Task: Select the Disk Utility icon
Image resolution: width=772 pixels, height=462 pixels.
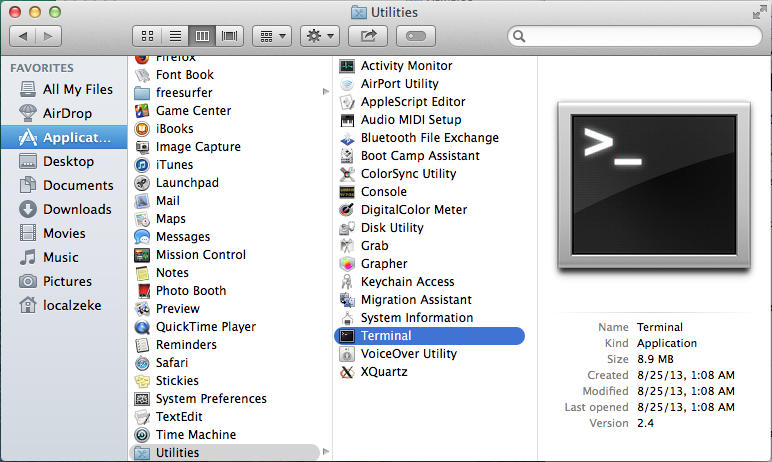Action: pos(347,228)
